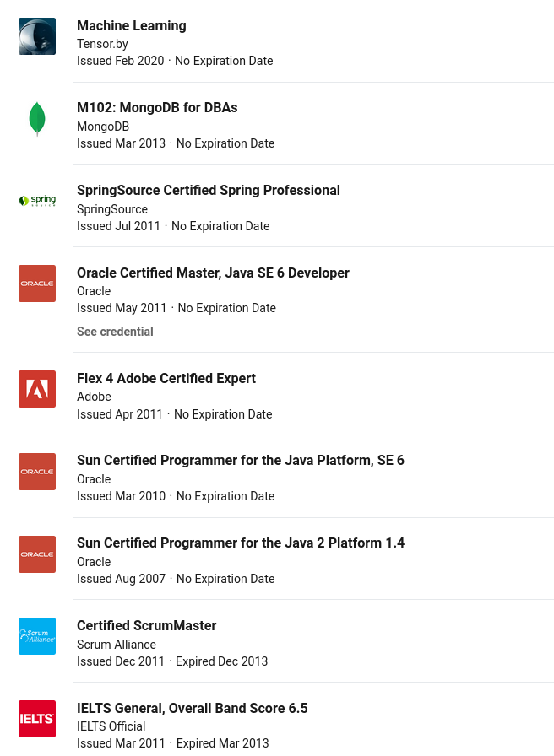Click the Adobe logo for Flex 4
Viewport: 554px width, 756px height.
point(37,389)
